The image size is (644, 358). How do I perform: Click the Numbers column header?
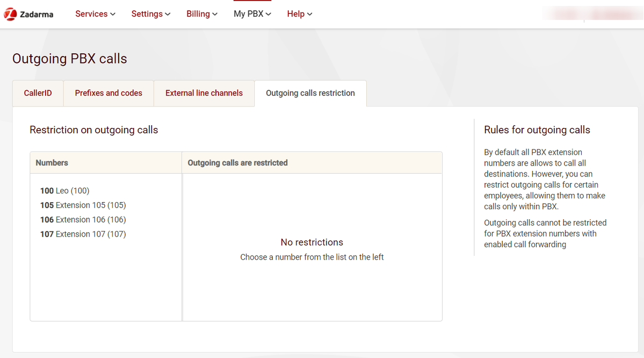pos(52,162)
